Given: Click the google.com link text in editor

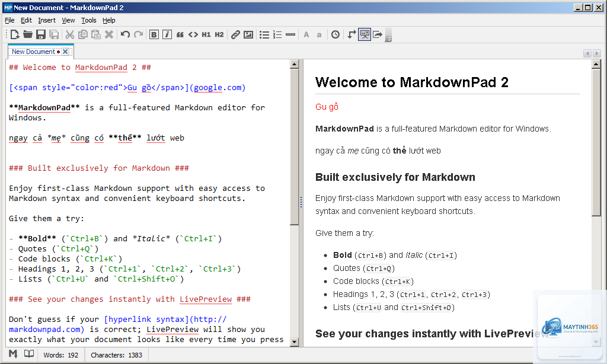Looking at the screenshot, I should 218,88.
